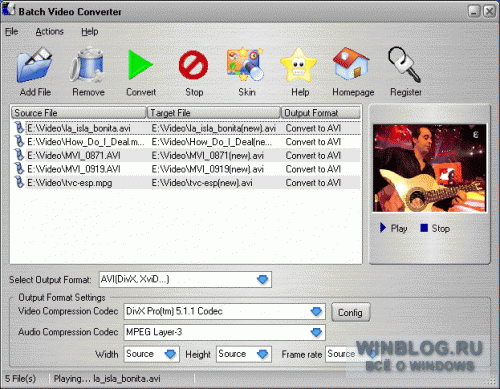500x389 pixels.
Task: Click Convert to AVI in tvc-esp row
Action: [313, 183]
